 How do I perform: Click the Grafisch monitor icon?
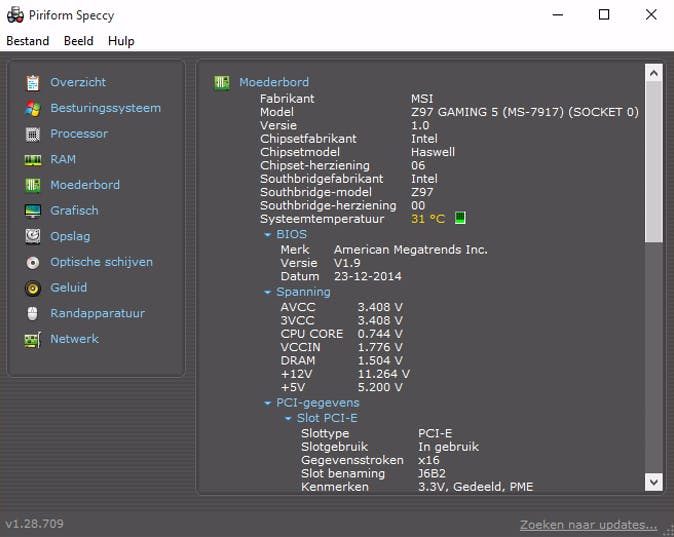click(x=33, y=211)
